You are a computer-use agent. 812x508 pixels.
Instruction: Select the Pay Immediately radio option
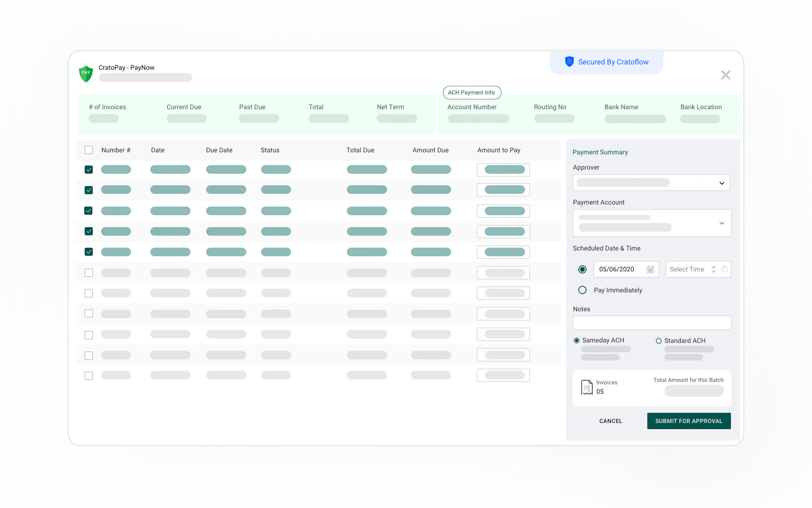(582, 290)
